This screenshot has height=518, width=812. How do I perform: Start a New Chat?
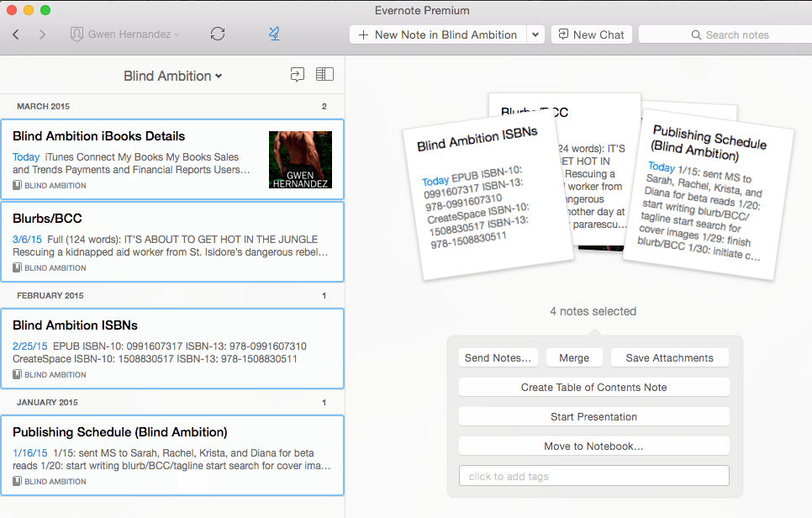592,34
